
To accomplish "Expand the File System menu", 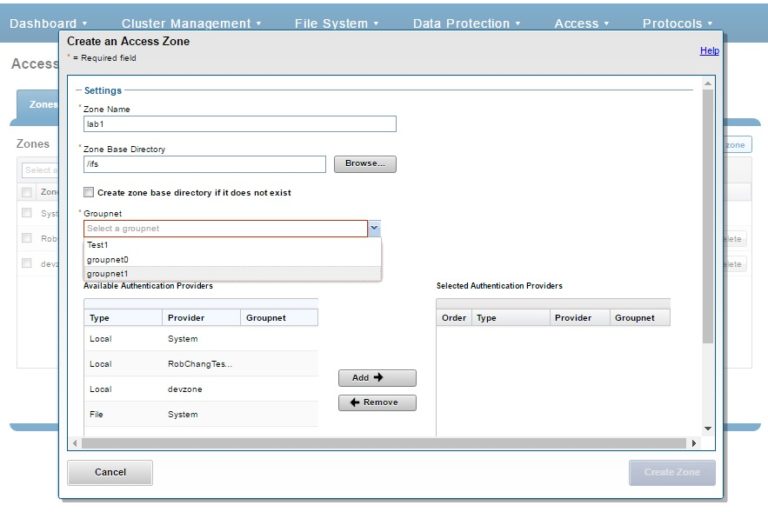I will (336, 23).
